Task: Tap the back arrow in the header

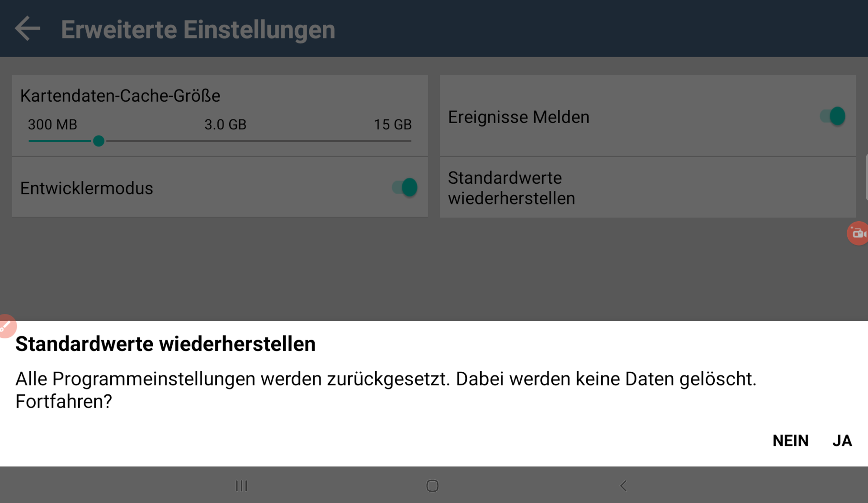Action: (28, 29)
